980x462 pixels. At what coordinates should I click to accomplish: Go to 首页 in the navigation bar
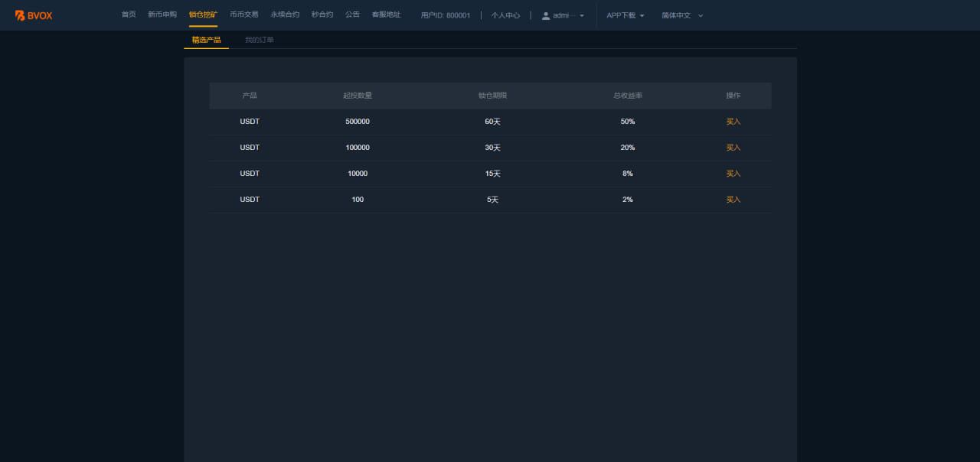tap(129, 15)
